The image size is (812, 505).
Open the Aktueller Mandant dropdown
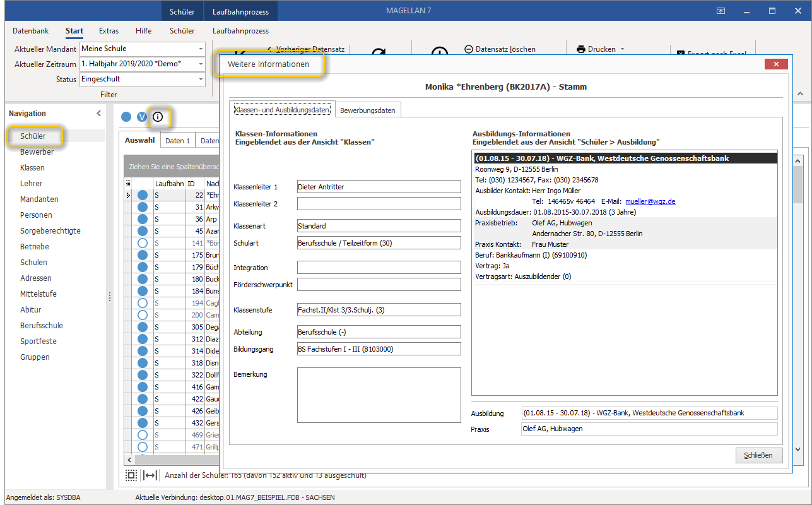(201, 49)
